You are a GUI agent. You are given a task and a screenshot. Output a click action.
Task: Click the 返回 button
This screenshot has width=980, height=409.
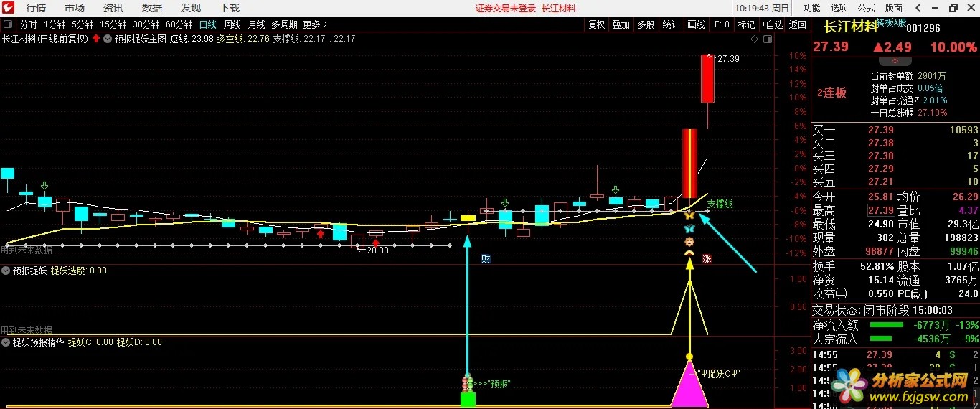[x=798, y=24]
